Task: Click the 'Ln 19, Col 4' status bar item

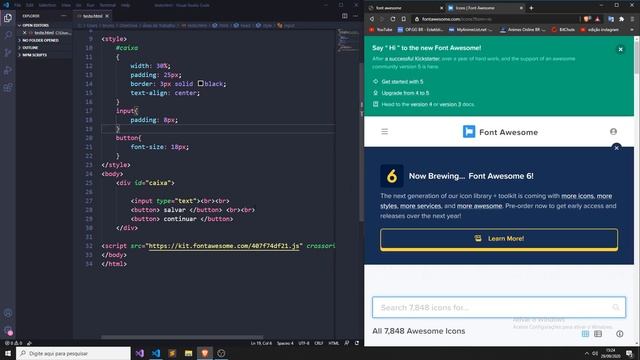Action: coord(261,343)
